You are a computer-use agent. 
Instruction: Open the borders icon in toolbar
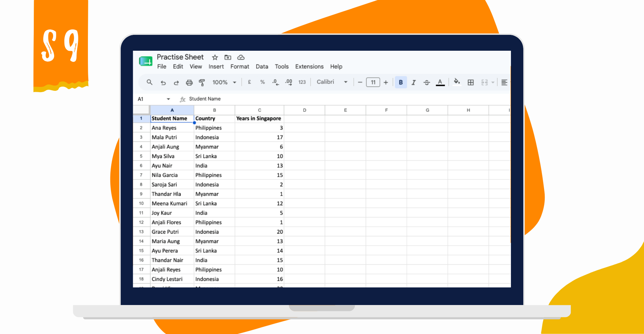pyautogui.click(x=471, y=82)
